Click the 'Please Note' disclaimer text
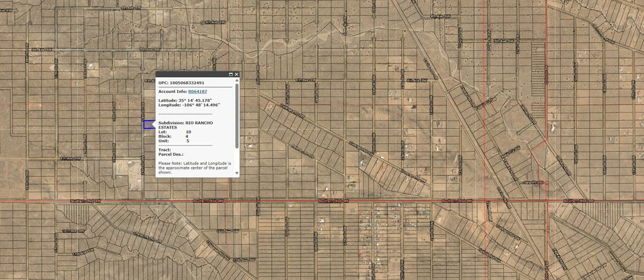The width and height of the screenshot is (644, 280). (x=195, y=168)
